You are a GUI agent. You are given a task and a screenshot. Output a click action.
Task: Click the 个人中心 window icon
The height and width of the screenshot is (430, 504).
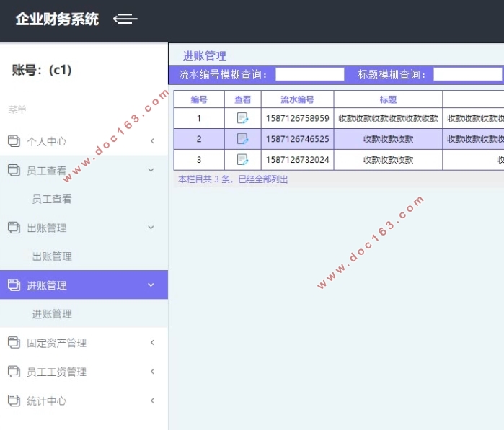tap(14, 141)
